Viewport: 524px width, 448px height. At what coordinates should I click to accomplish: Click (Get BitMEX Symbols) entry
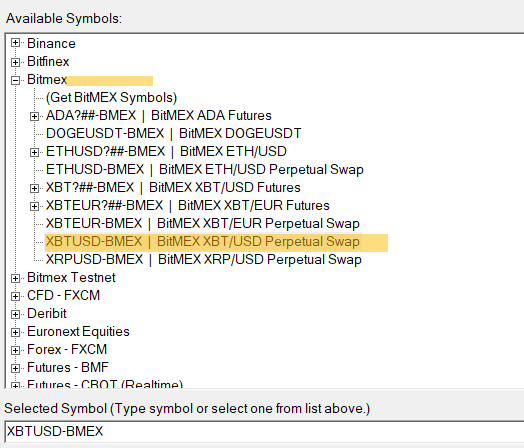pos(111,98)
